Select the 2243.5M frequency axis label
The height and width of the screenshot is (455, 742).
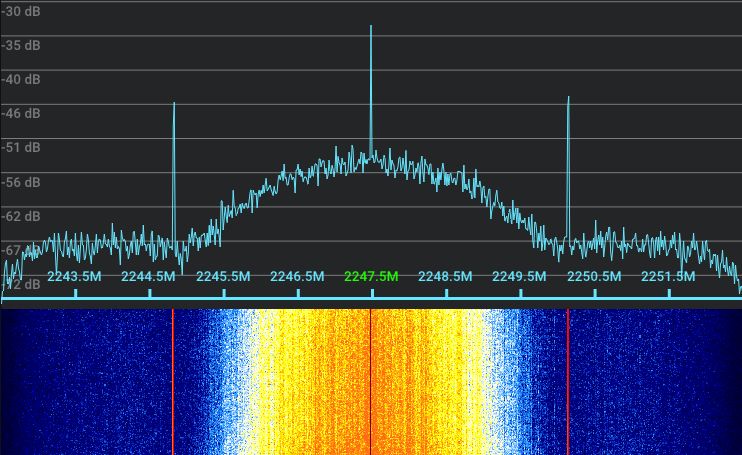coord(74,276)
